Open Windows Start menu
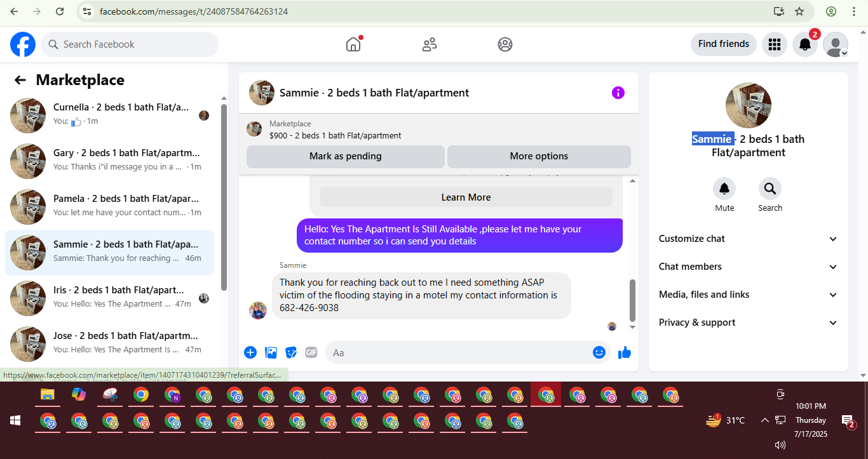Image resolution: width=868 pixels, height=459 pixels. (x=15, y=420)
